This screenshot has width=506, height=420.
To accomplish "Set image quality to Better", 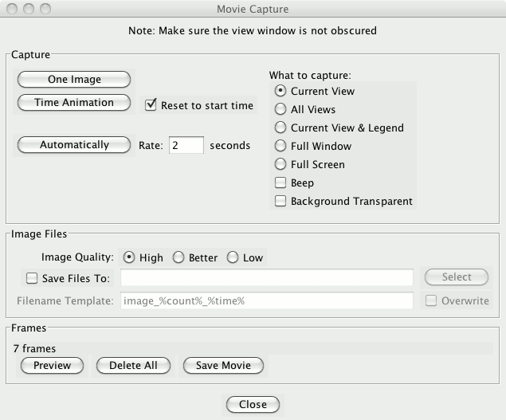I will 178,257.
